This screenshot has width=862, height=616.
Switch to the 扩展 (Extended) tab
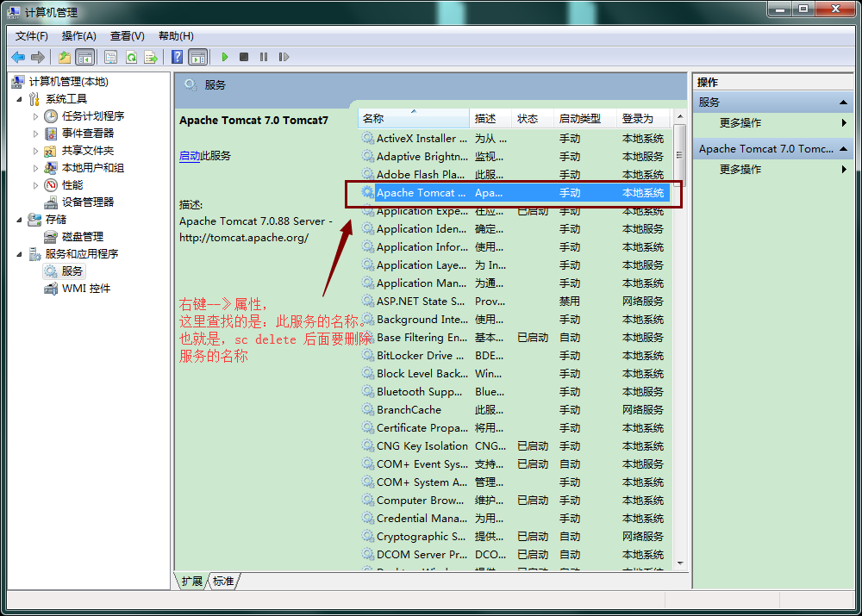coord(192,582)
